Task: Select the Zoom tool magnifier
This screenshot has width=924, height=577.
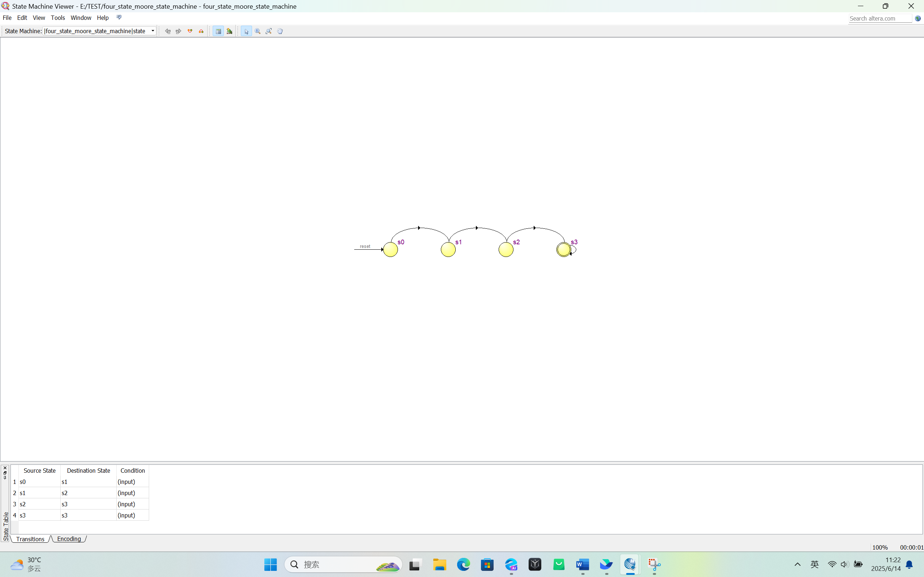Action: pyautogui.click(x=258, y=31)
